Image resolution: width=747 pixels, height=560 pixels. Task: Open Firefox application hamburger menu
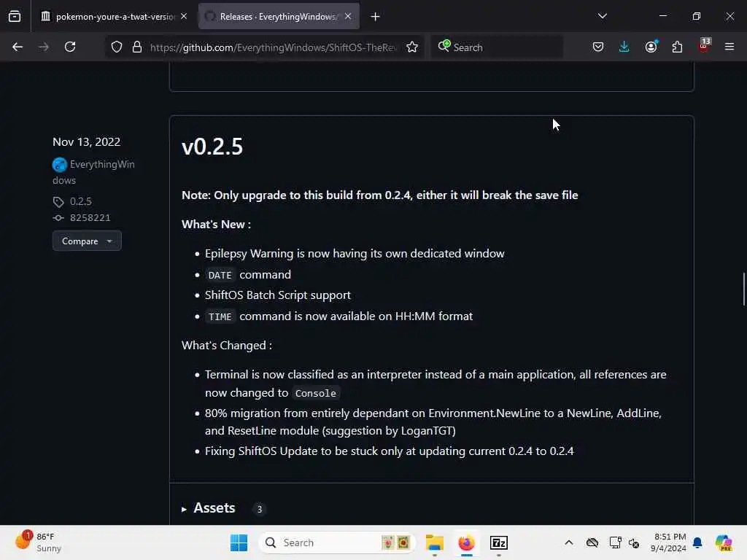click(729, 47)
